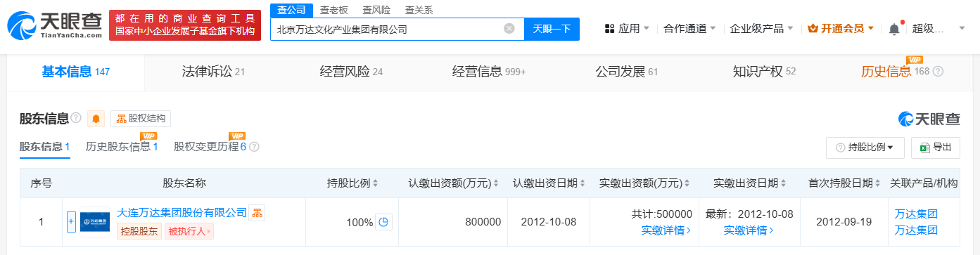Expand shareholder row with the plus button
The image size is (980, 255).
(71, 222)
